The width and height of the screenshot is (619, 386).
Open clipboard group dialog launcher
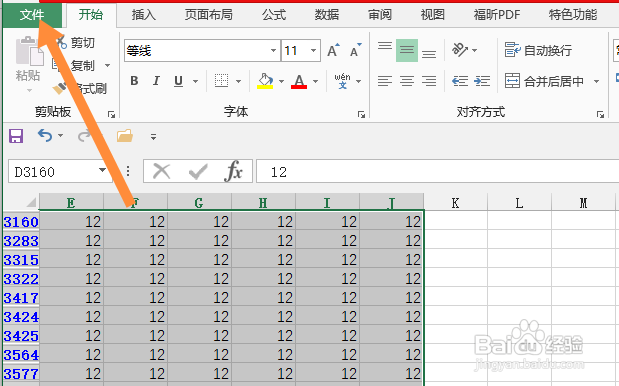pos(112,114)
